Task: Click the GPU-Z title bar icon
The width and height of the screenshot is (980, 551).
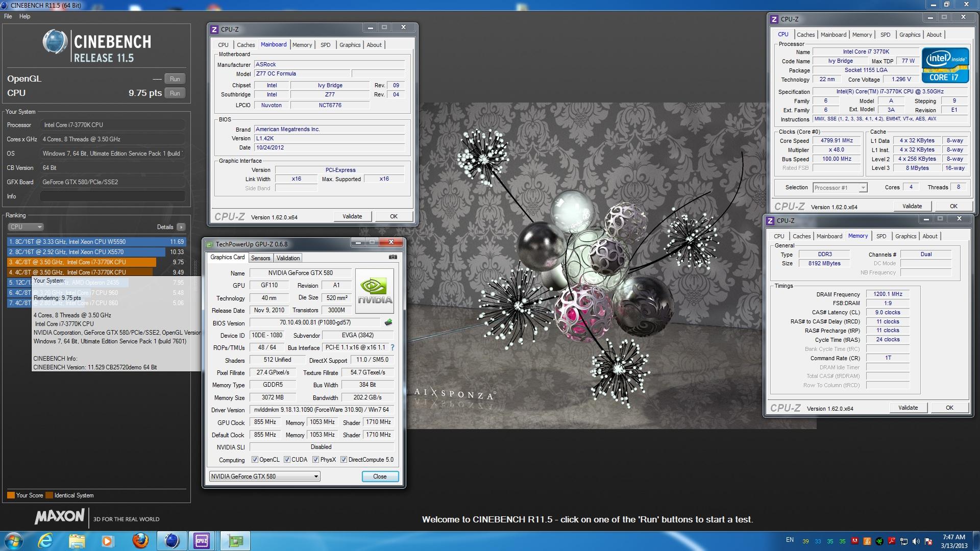Action: (210, 244)
